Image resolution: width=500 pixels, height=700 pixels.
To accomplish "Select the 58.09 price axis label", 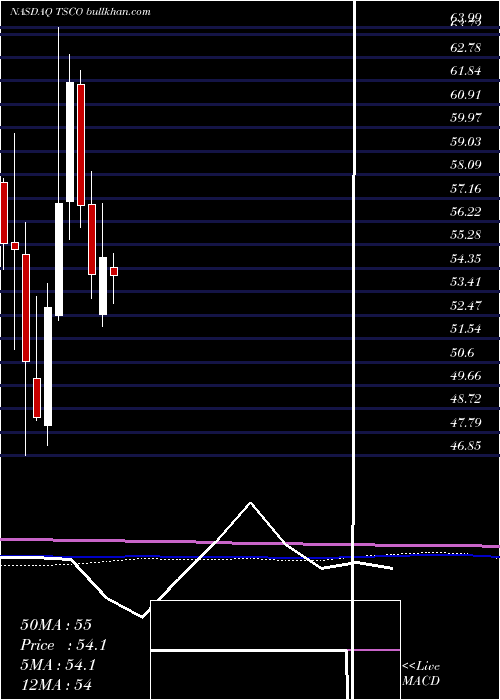I will [466, 164].
